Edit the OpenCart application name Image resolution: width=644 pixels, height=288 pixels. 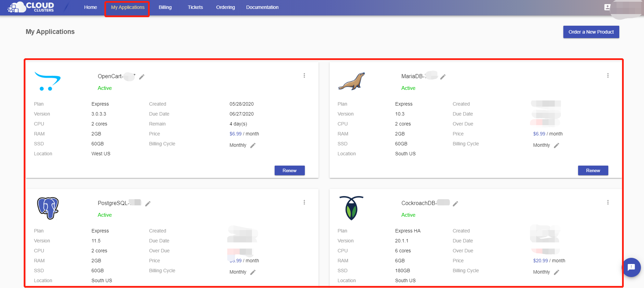142,77
